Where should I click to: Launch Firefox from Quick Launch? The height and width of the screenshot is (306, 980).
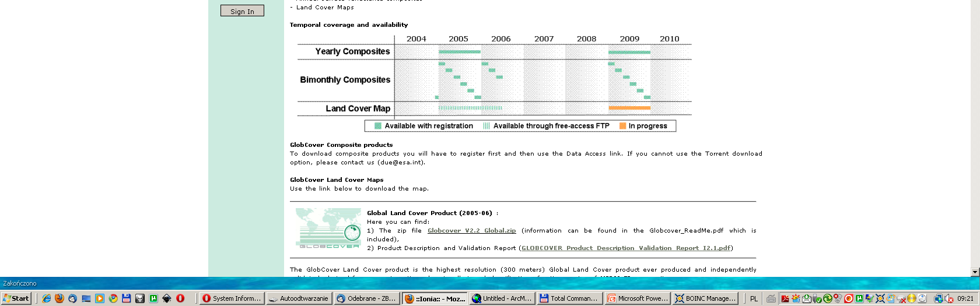coord(60,298)
